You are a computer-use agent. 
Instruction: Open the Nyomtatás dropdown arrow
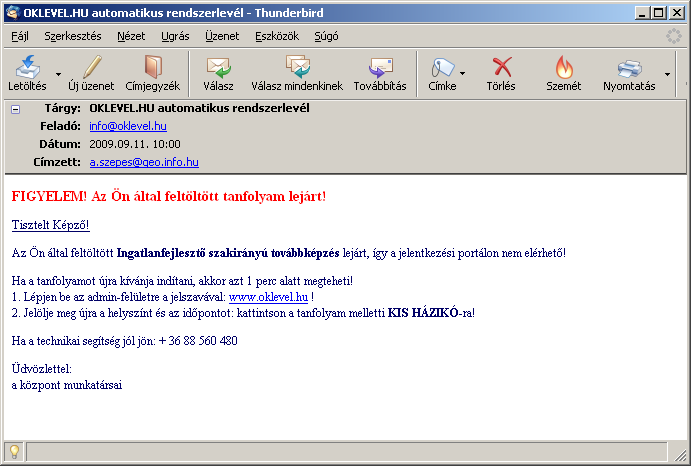[667, 74]
